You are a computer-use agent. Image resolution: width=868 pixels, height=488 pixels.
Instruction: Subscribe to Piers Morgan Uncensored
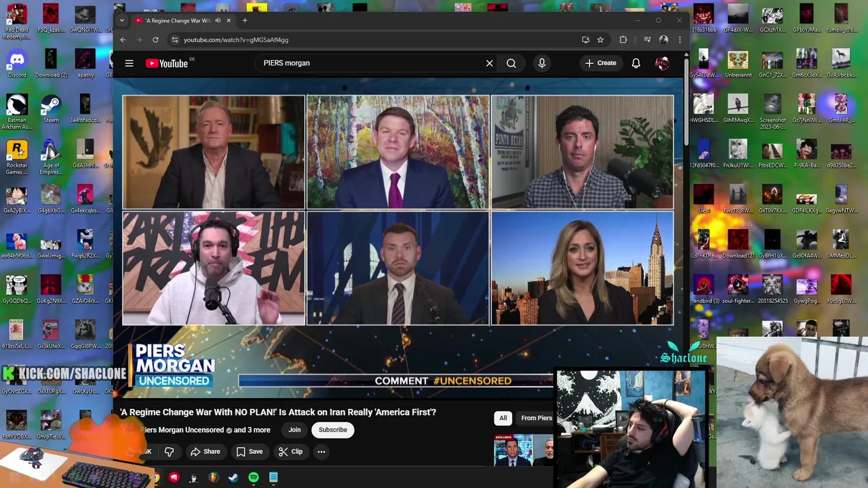point(333,430)
